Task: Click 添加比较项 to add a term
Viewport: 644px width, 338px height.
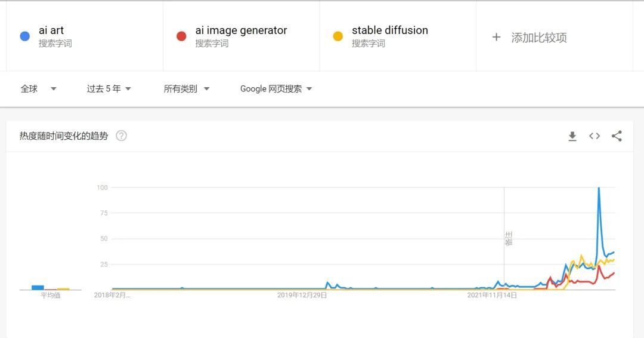Action: tap(539, 38)
